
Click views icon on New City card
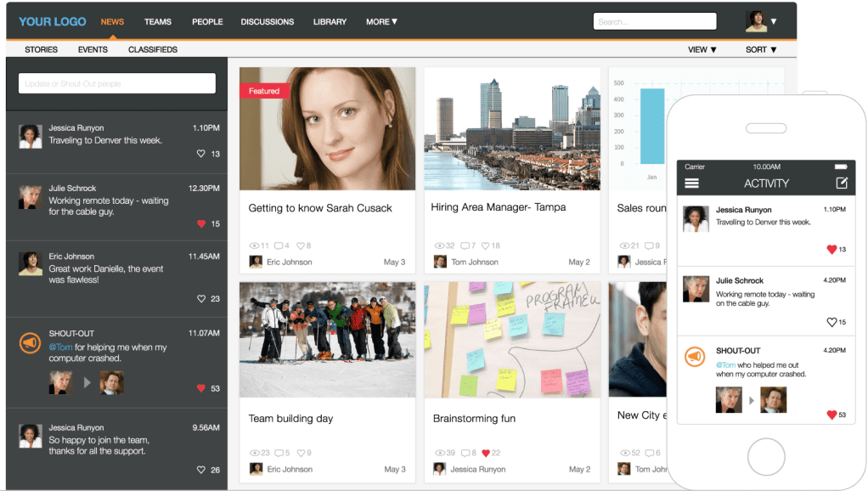625,453
